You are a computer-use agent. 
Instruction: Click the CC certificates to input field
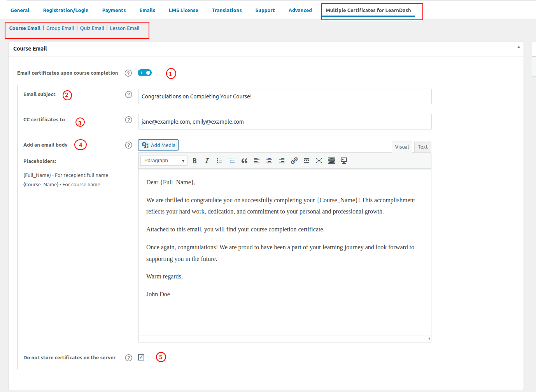tap(285, 122)
